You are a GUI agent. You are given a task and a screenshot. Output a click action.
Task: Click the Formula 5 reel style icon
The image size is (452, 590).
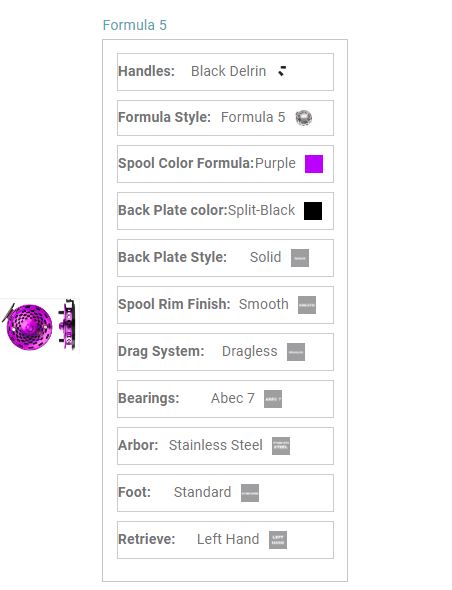(304, 118)
